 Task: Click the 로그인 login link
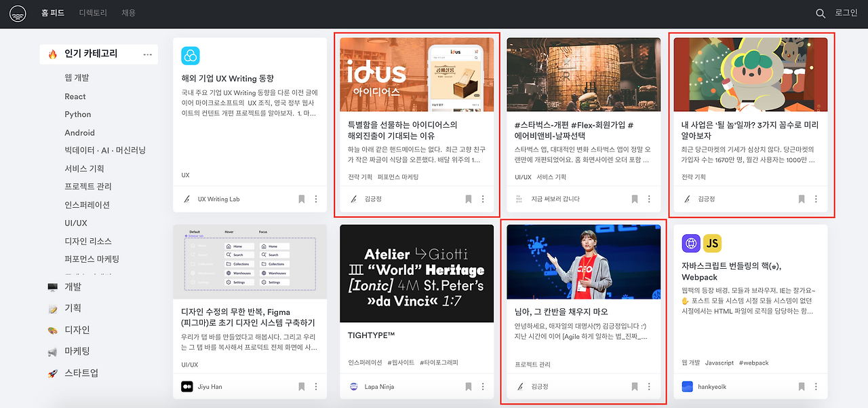pos(846,13)
